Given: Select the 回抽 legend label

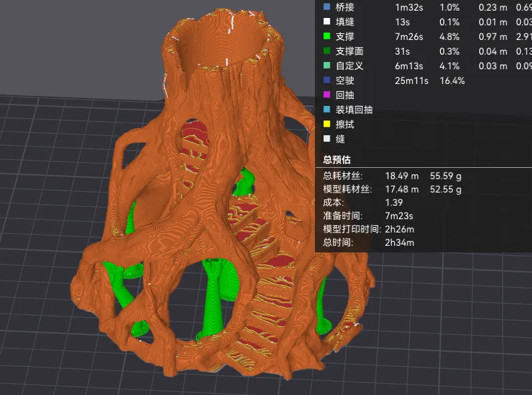Looking at the screenshot, I should pos(345,95).
